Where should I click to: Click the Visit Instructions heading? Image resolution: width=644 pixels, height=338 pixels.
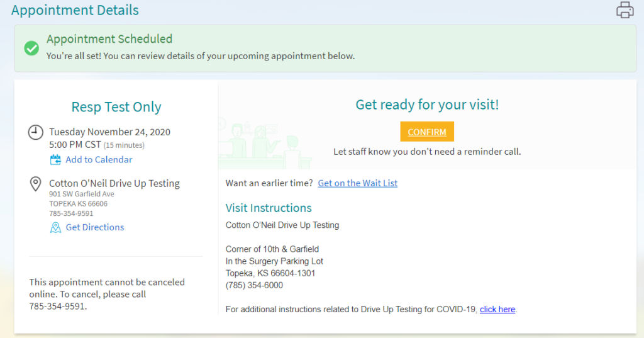pos(269,208)
